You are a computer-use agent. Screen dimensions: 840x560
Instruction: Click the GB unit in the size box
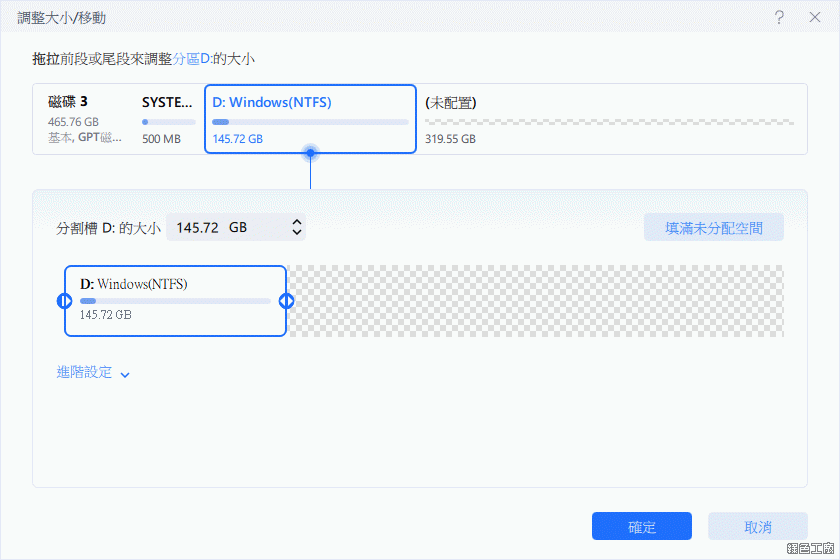pyautogui.click(x=238, y=228)
